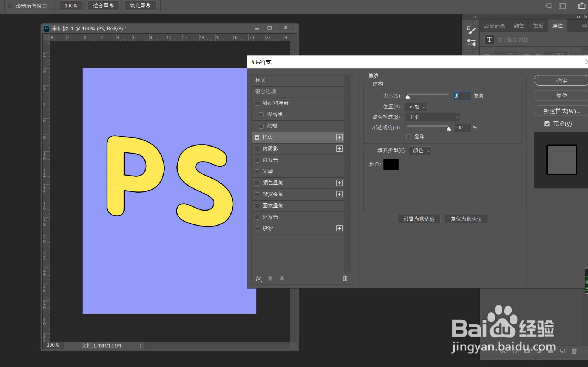588x367 pixels.
Task: Click the opacity value input field
Action: tap(462, 127)
